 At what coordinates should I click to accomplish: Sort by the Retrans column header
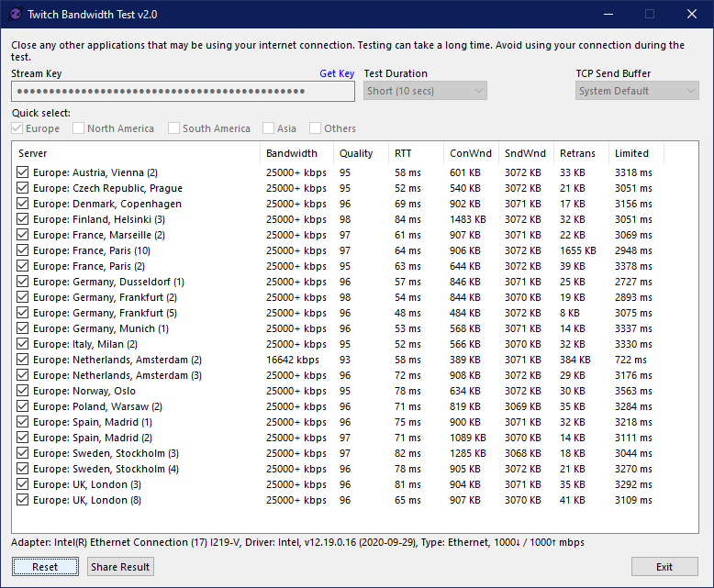tap(582, 153)
